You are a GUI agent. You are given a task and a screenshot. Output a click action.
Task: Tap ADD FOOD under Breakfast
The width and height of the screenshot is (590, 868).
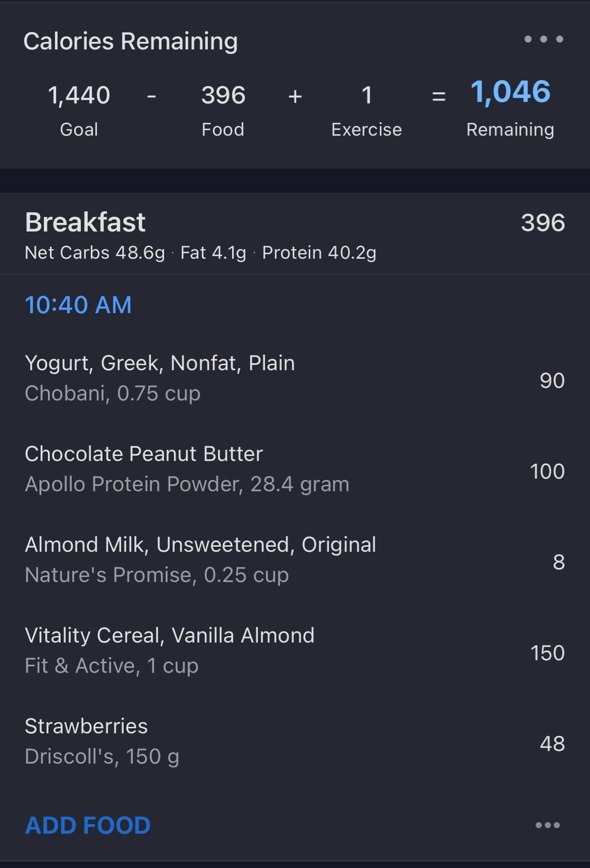coord(88,825)
